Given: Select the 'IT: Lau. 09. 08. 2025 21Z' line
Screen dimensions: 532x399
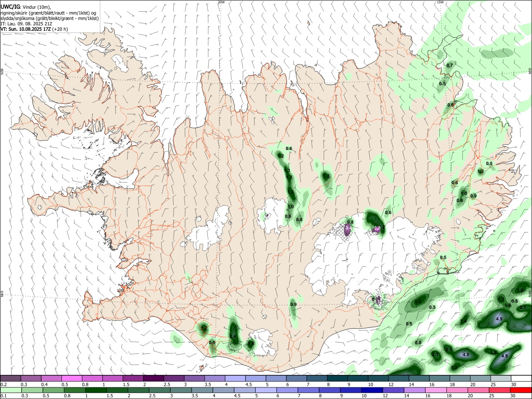Looking at the screenshot, I should pyautogui.click(x=26, y=24).
